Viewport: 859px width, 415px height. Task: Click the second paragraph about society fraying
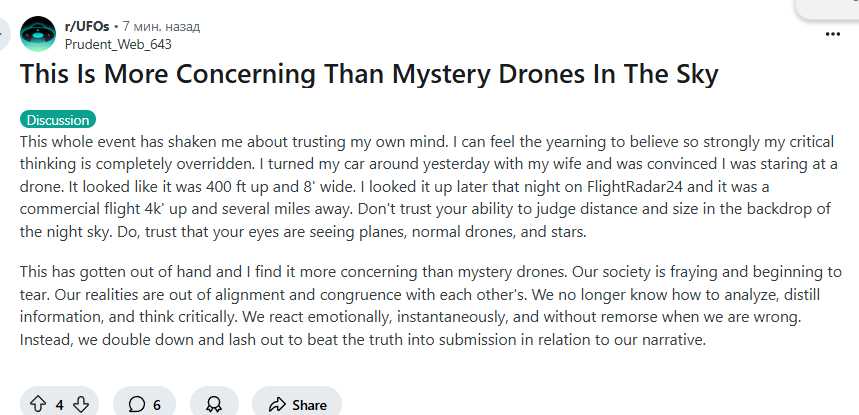pyautogui.click(x=431, y=306)
